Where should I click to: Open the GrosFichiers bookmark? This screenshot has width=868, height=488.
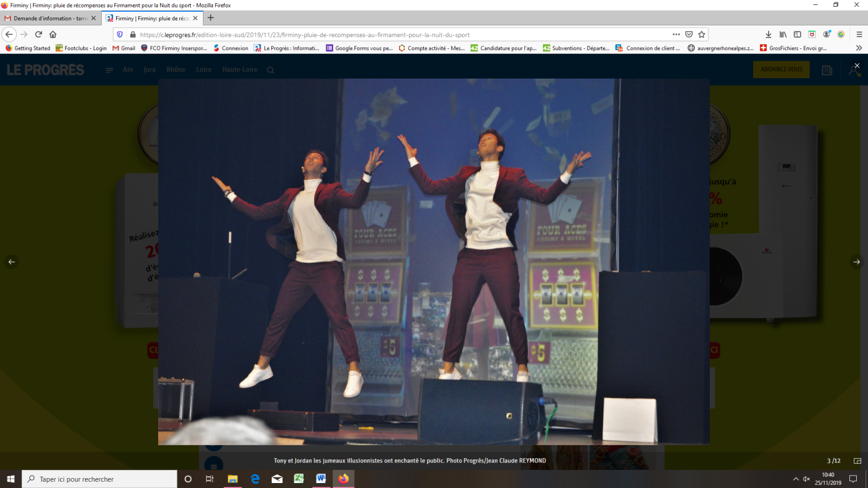[792, 48]
